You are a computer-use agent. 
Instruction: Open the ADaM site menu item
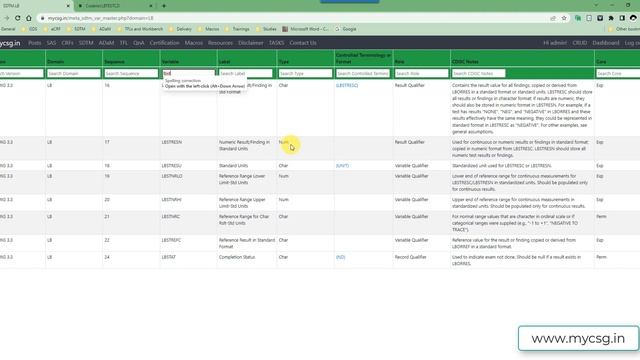coord(107,43)
